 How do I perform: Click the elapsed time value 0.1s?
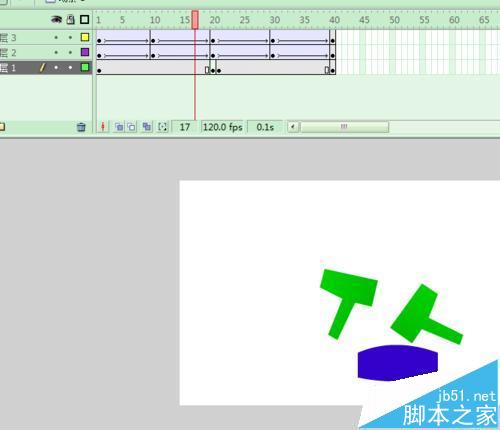[x=265, y=127]
